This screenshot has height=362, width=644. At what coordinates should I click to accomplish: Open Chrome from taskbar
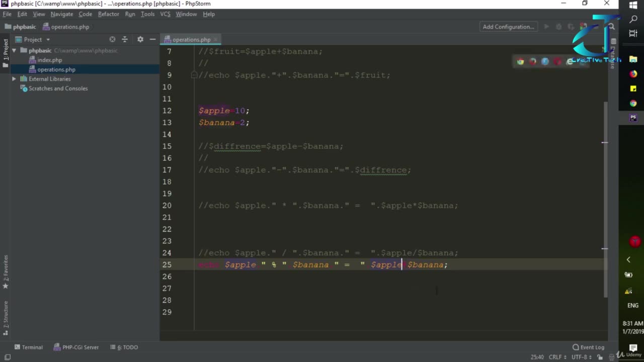pos(633,103)
